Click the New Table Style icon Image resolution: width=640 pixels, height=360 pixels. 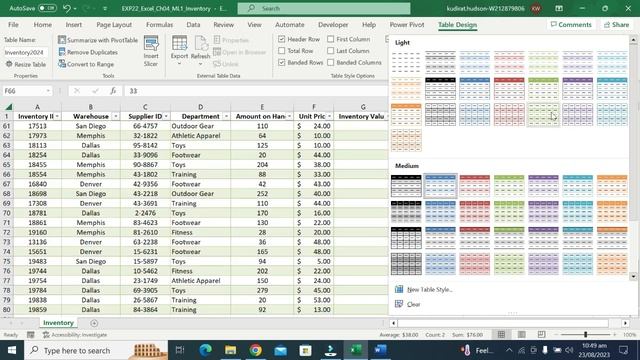click(399, 289)
